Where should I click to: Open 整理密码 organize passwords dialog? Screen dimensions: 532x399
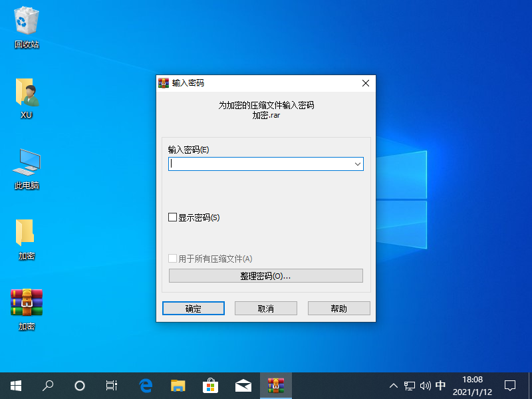tap(265, 276)
